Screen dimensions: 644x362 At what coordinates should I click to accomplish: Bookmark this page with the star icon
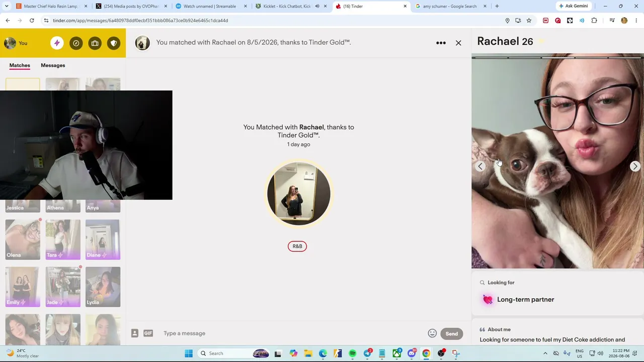529,21
